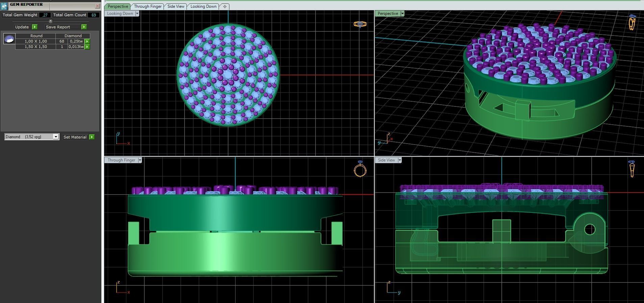Open the Perspective viewport menu arrow
Viewport: 644px width, 303px height.
(402, 14)
